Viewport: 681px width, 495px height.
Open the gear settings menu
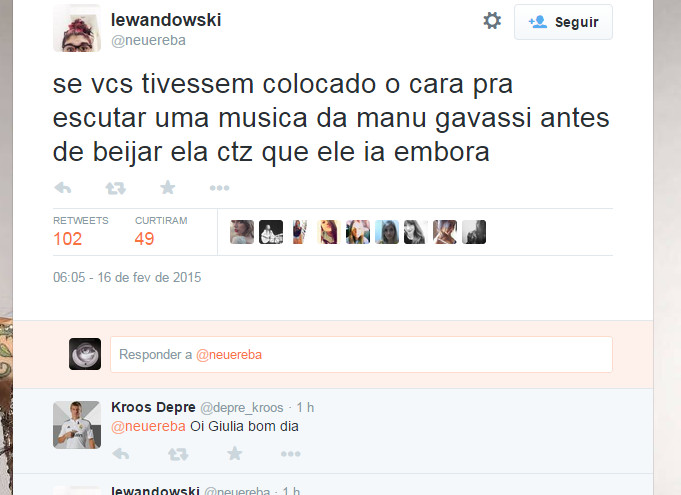tap(492, 21)
